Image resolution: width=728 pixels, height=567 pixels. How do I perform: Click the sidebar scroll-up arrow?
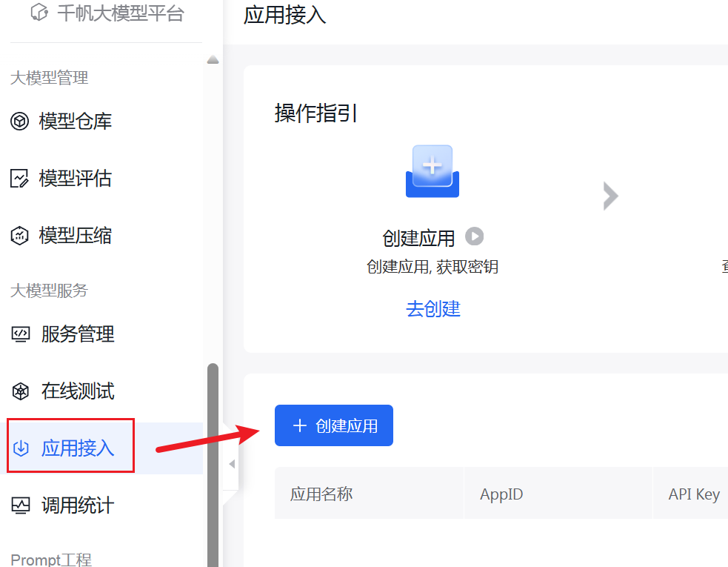[x=213, y=60]
